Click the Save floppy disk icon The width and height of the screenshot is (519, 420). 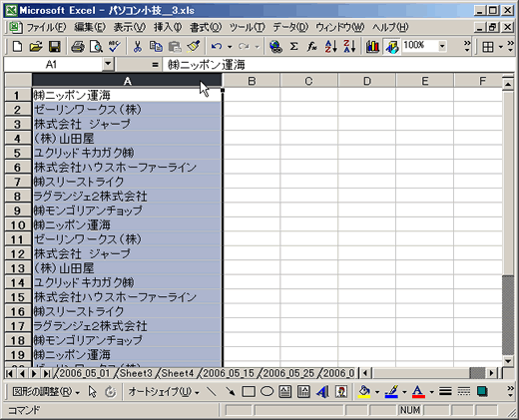(55, 46)
